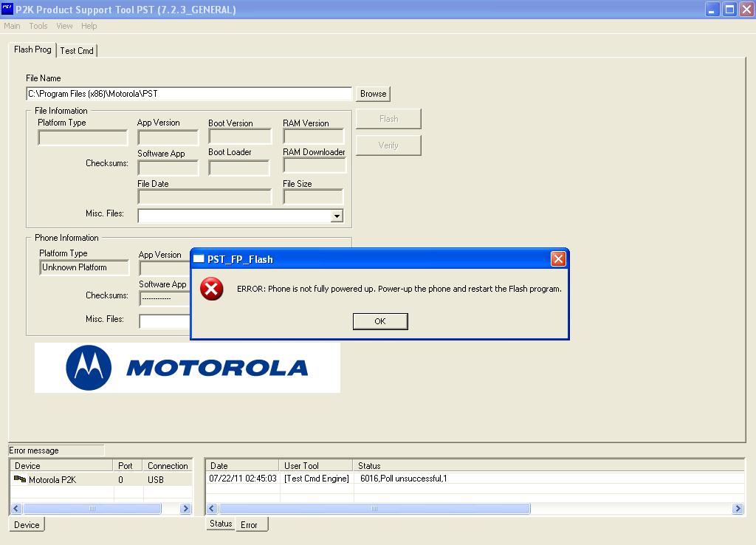This screenshot has width=756, height=545.
Task: Click the Phone Information Platform Type field
Action: pyautogui.click(x=84, y=267)
